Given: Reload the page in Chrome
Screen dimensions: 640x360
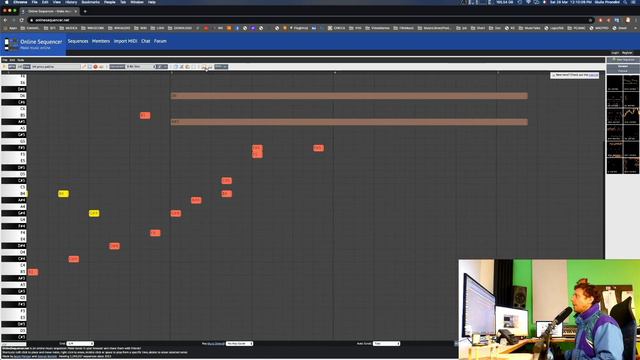Looking at the screenshot, I should (22, 20).
